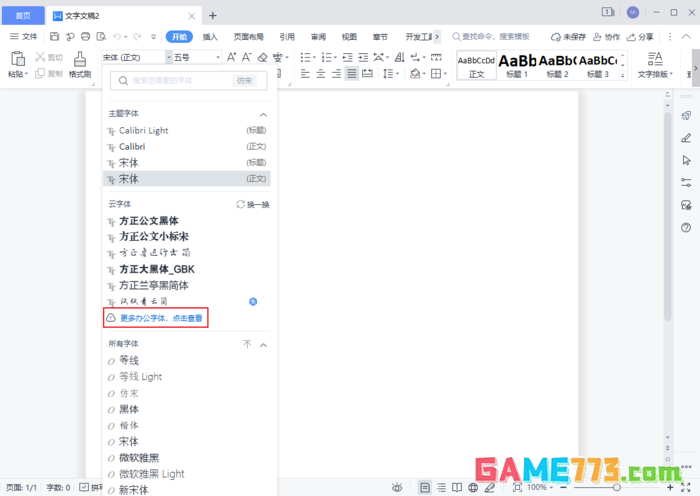Viewport: 700px width, 496px height.
Task: Switch to the 引用 tab
Action: 287,37
